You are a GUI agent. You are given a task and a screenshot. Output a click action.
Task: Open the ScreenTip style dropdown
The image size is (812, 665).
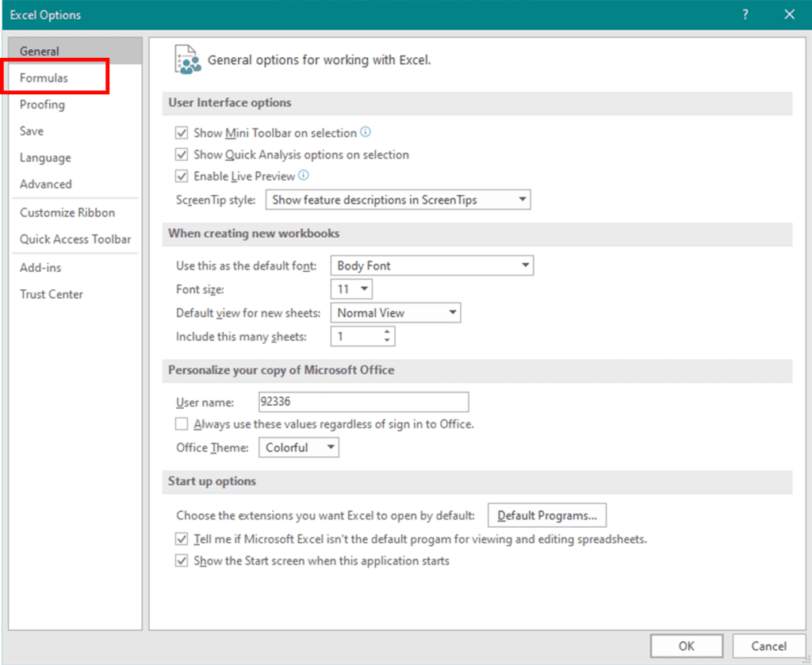[x=522, y=199]
